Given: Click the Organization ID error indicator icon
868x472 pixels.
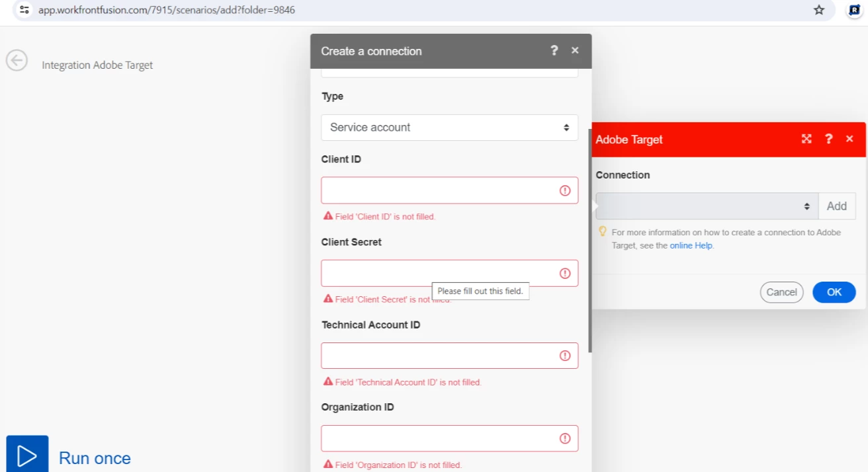Looking at the screenshot, I should click(565, 438).
